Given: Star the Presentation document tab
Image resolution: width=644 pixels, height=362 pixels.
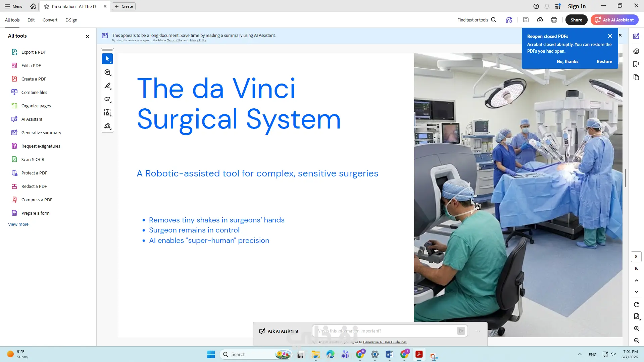Looking at the screenshot, I should tap(47, 6).
